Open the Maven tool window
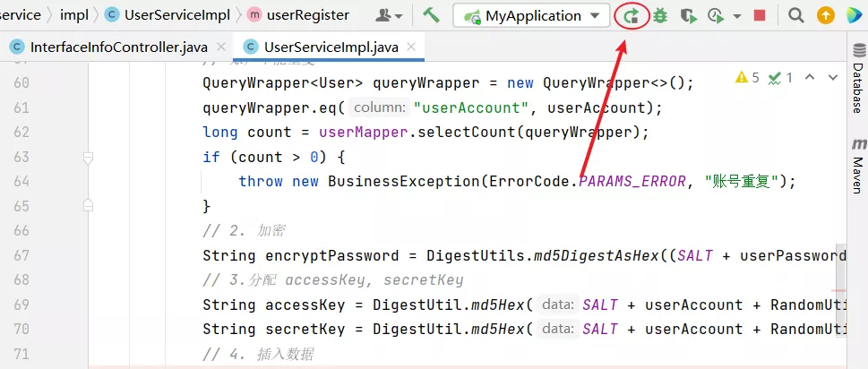 tap(858, 166)
